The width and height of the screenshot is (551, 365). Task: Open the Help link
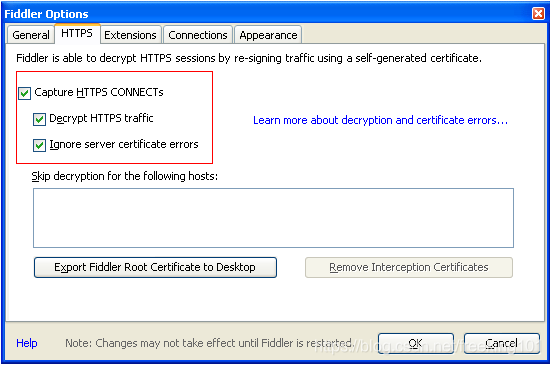pyautogui.click(x=27, y=343)
